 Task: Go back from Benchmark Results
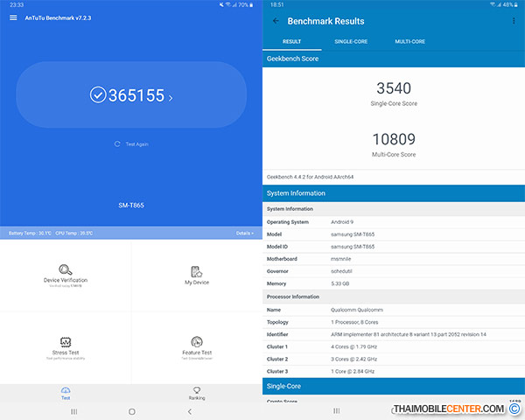click(276, 21)
